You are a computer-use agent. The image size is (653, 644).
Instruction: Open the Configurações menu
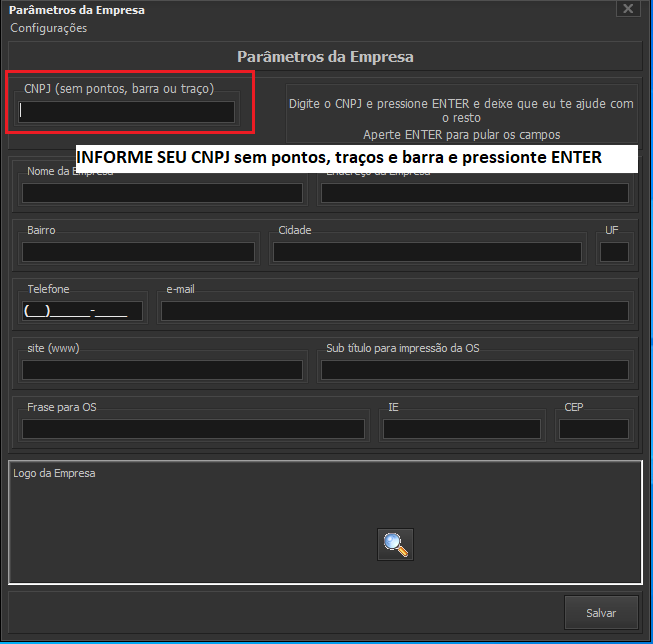[48, 28]
